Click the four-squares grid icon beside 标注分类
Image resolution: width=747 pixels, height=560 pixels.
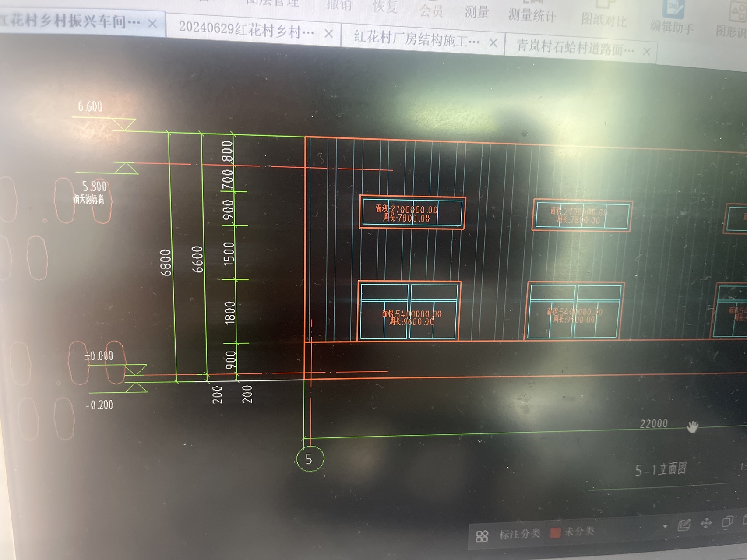point(482,536)
